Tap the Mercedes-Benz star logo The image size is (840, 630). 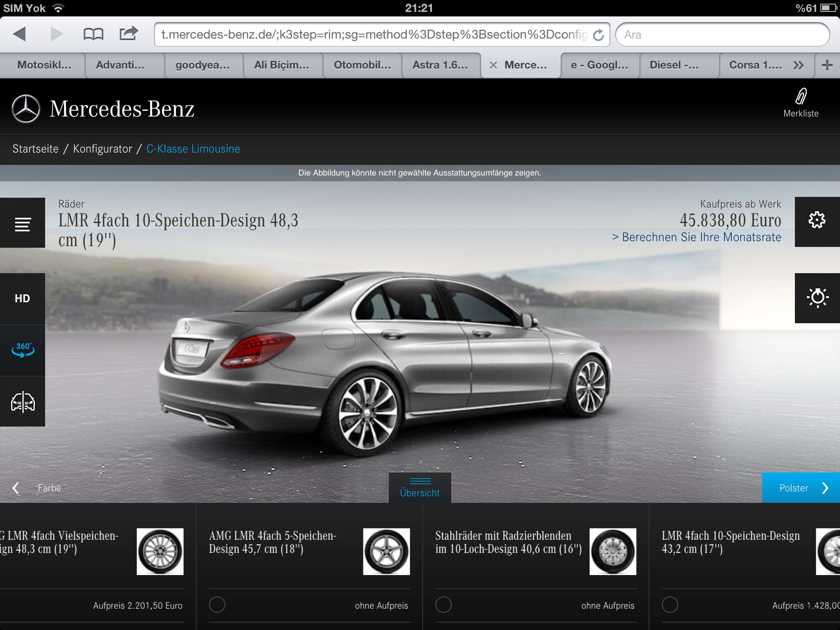click(26, 109)
